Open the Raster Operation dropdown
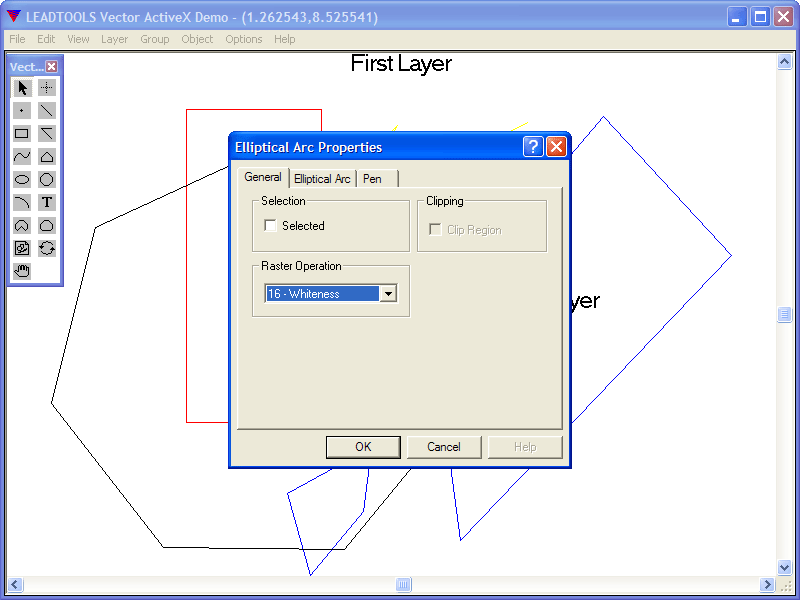800x600 pixels. click(389, 293)
